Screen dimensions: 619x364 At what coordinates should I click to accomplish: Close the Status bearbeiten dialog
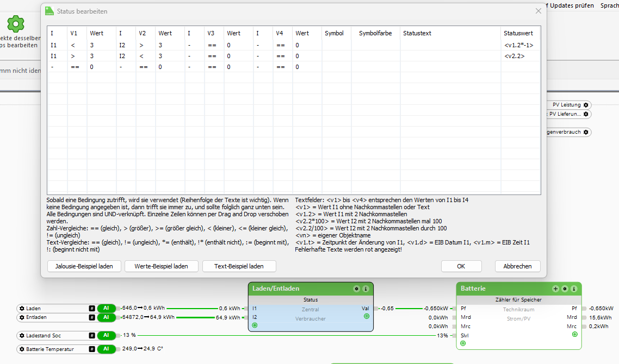538,11
